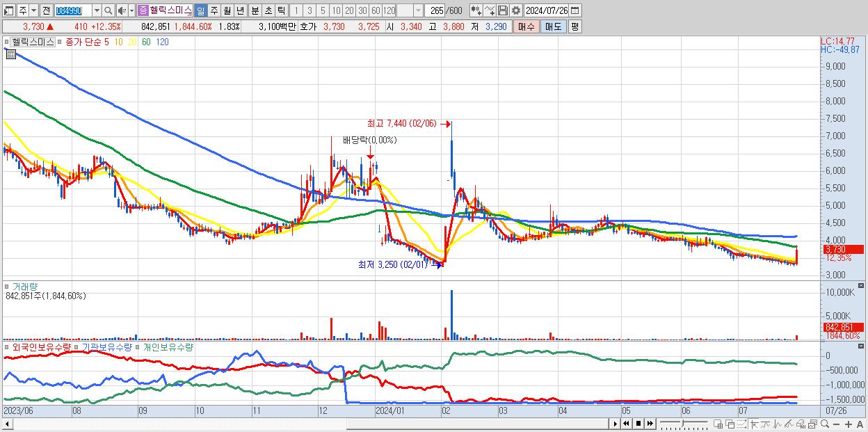This screenshot has width=868, height=432.
Task: Select interval 60 button
Action: click(376, 10)
